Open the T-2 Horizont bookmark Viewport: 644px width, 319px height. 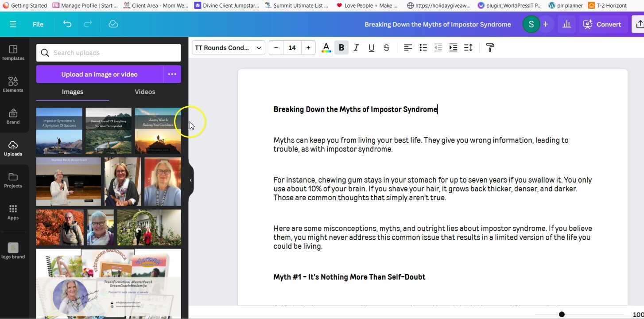click(607, 5)
